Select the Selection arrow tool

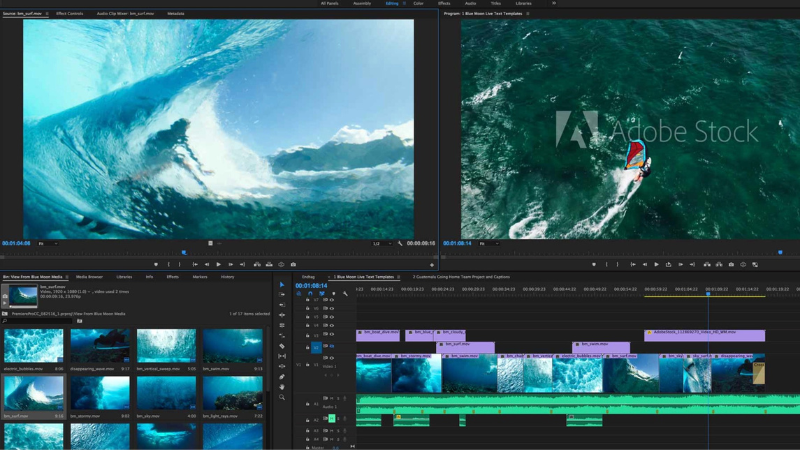tap(282, 284)
